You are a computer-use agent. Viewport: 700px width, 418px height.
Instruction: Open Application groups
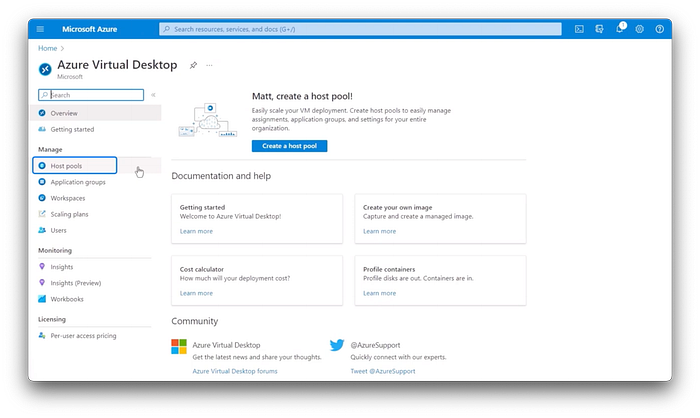(x=96, y=182)
